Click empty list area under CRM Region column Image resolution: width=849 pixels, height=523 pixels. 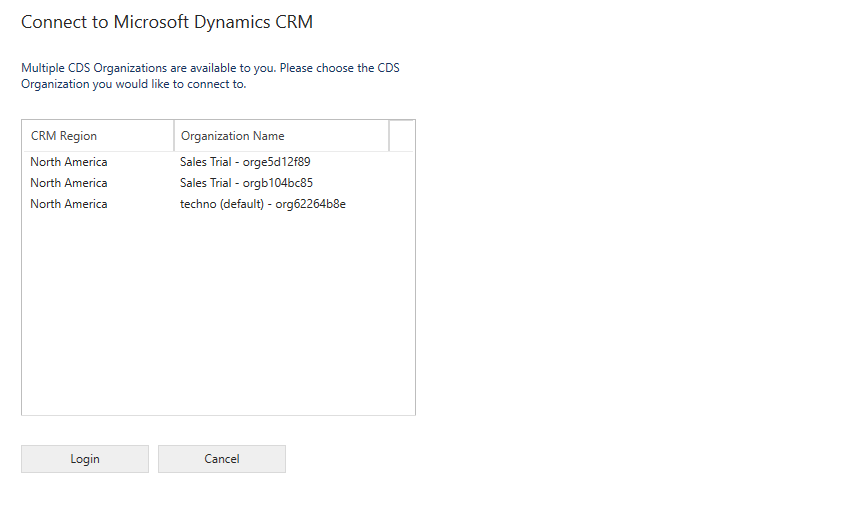pos(95,320)
